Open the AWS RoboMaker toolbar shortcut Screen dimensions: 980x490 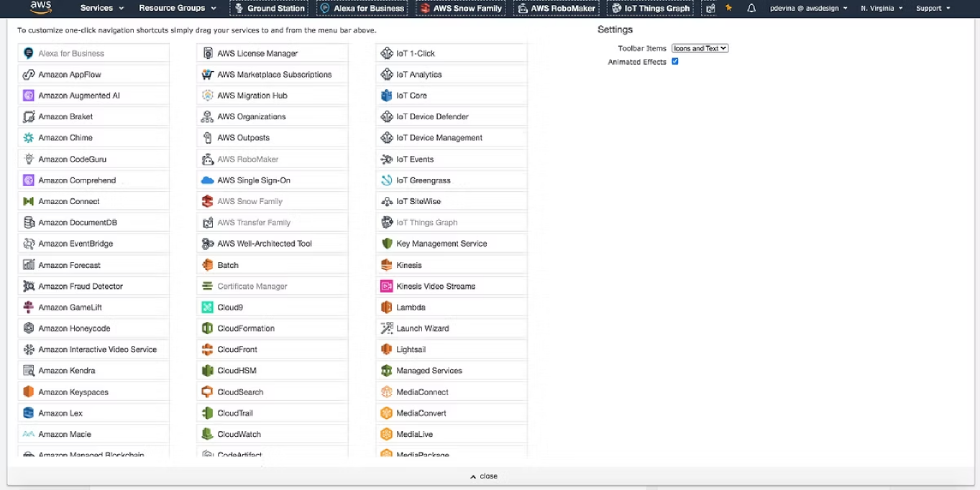pyautogui.click(x=556, y=9)
